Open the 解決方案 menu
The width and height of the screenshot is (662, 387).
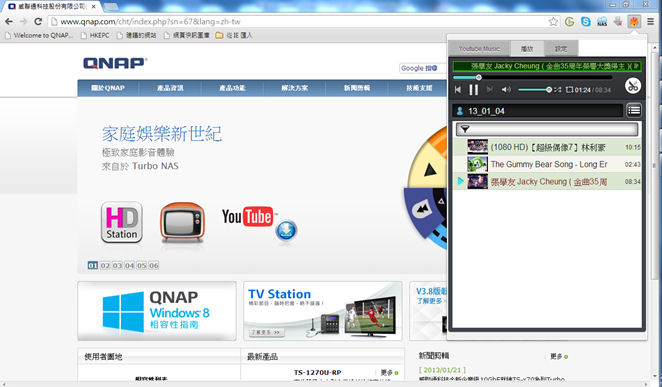pos(294,88)
